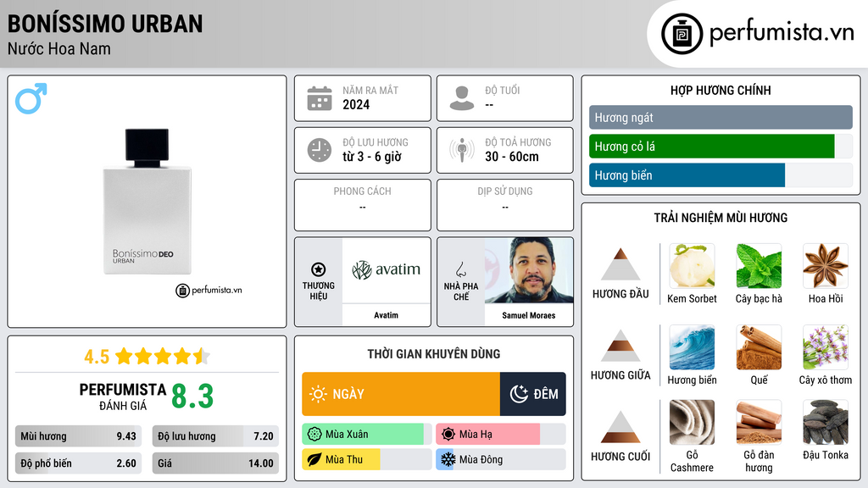
Task: Click the Cây bạc hà mint note image
Action: tap(759, 266)
